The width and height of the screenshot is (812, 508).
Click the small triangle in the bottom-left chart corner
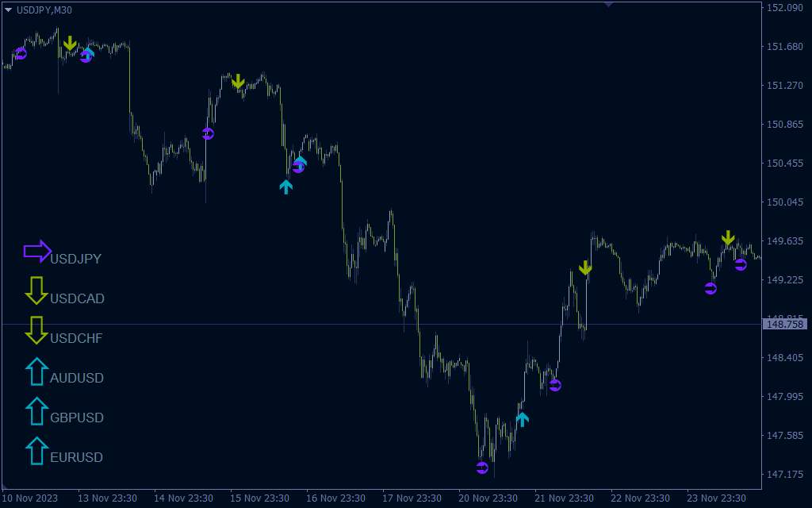6,486
